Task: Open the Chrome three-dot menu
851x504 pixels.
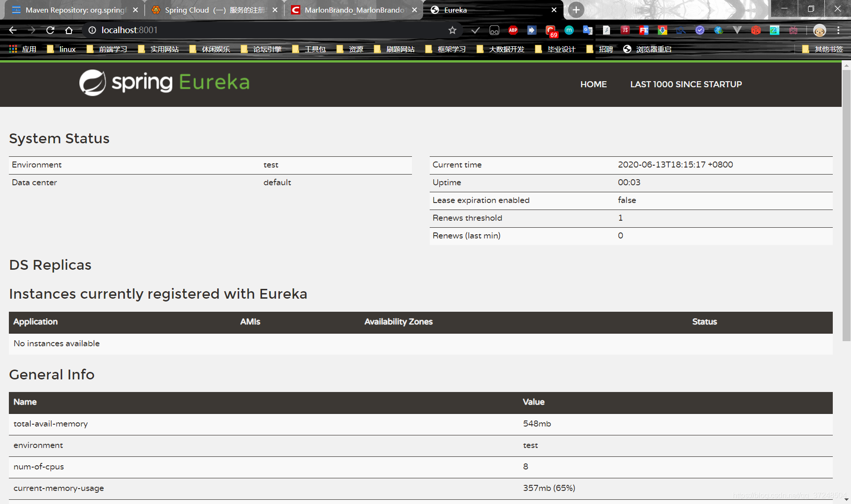Action: click(838, 30)
